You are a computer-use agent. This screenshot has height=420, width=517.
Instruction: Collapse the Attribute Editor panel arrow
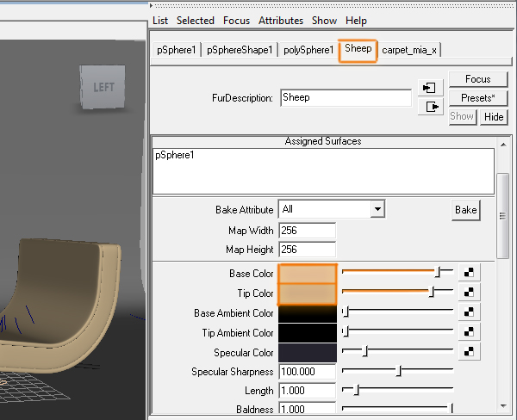pos(151,5)
